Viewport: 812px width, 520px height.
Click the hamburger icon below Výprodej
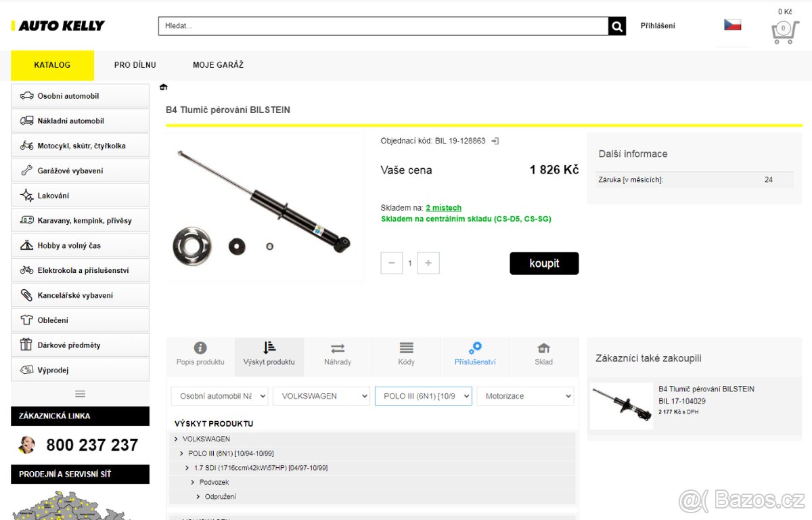point(80,394)
